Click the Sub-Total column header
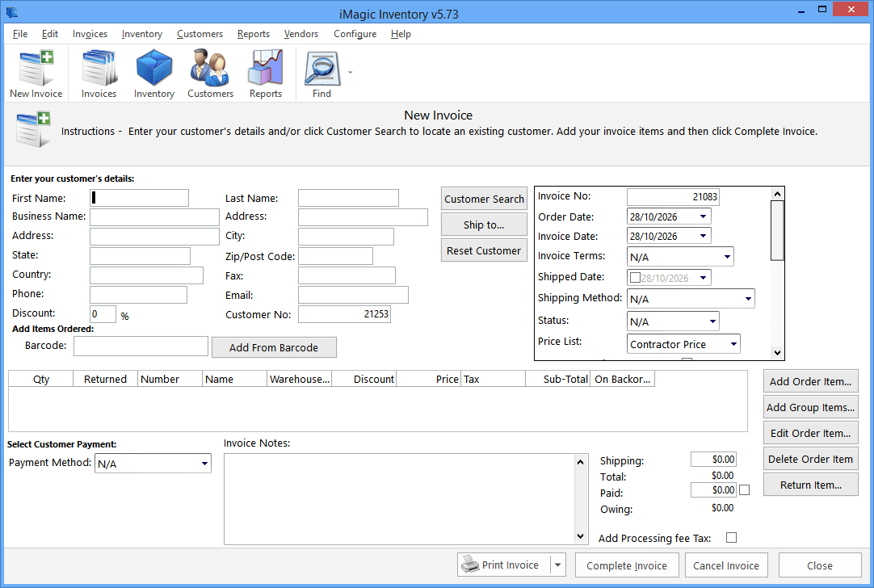This screenshot has height=588, width=874. (x=558, y=379)
